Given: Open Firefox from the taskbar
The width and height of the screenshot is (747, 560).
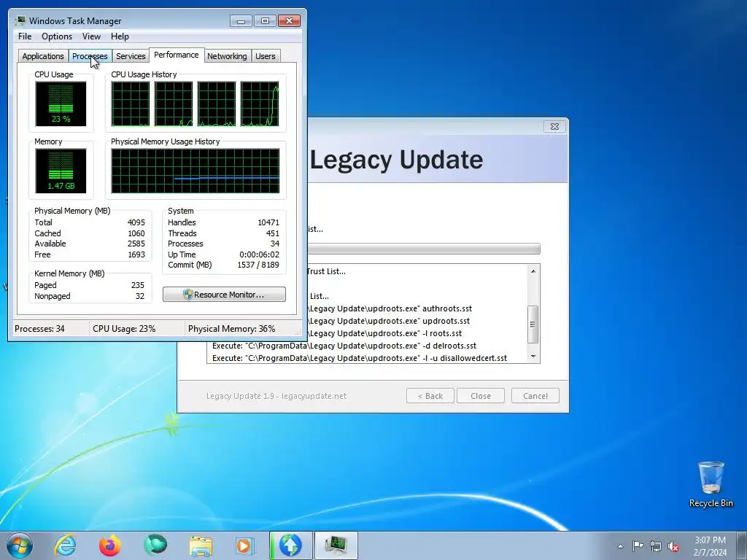Looking at the screenshot, I should (x=109, y=545).
